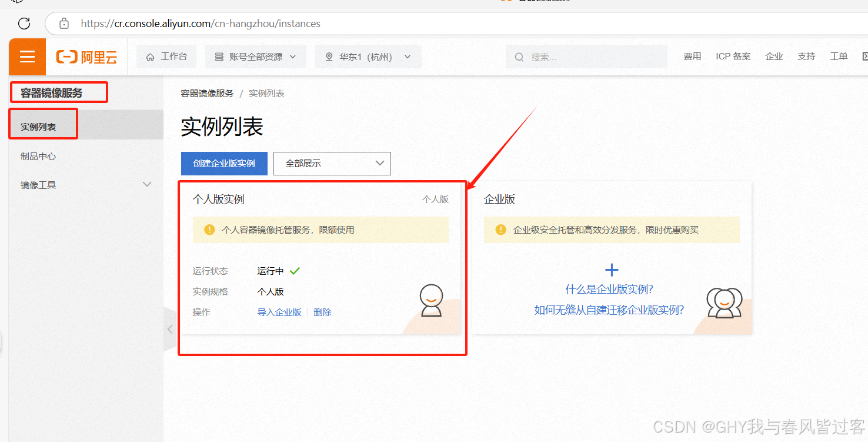This screenshot has height=442, width=868.
Task: Click 个人版 tag at card corner
Action: pos(435,200)
